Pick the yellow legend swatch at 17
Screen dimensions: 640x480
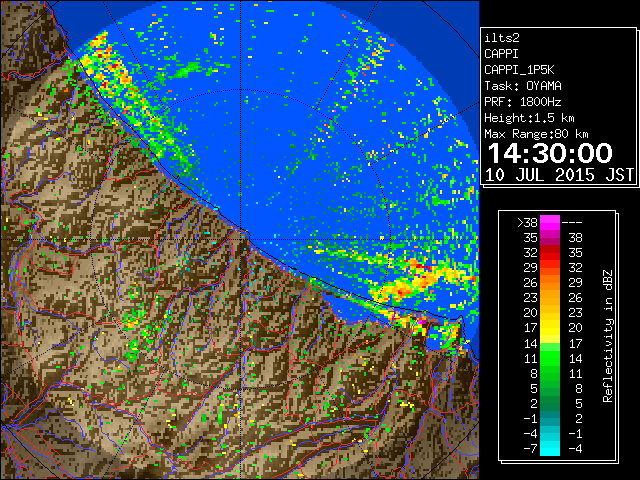point(550,328)
